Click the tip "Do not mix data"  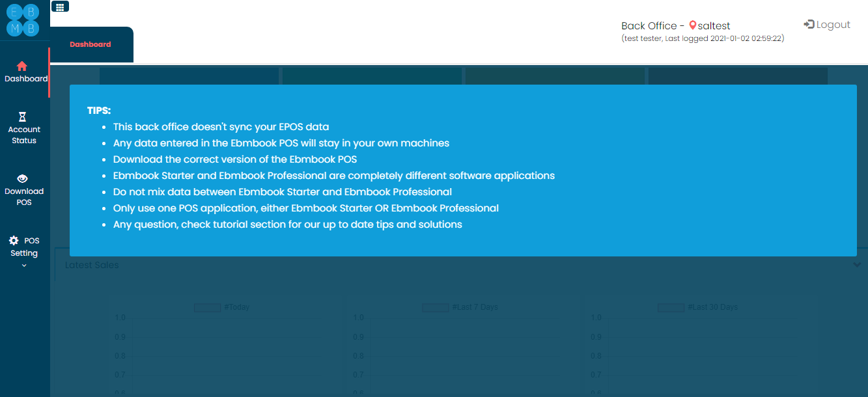point(283,192)
